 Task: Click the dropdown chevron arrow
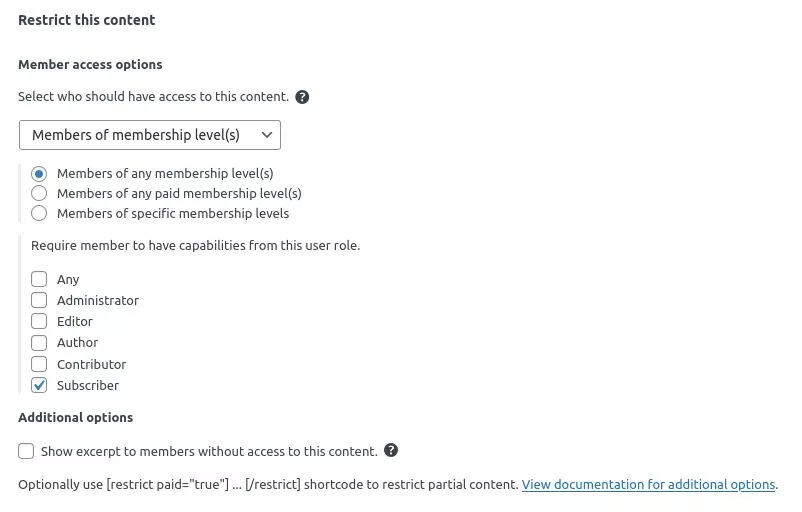266,135
